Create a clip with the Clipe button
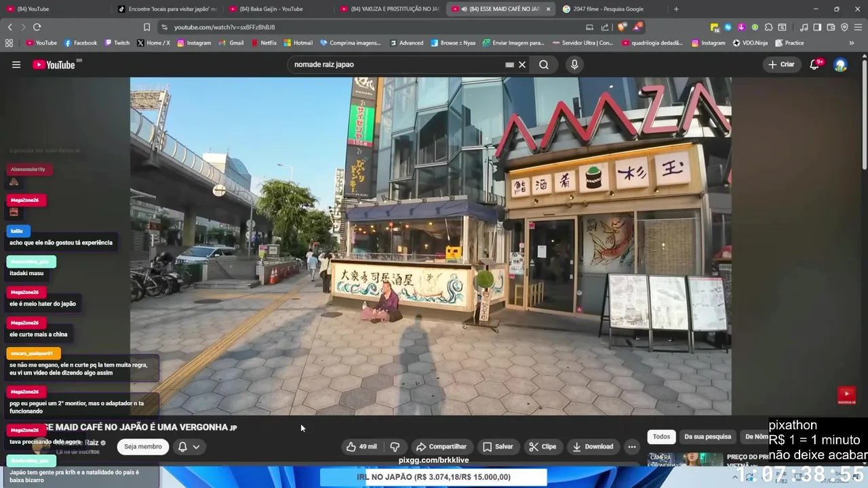The width and height of the screenshot is (868, 488). [x=542, y=447]
